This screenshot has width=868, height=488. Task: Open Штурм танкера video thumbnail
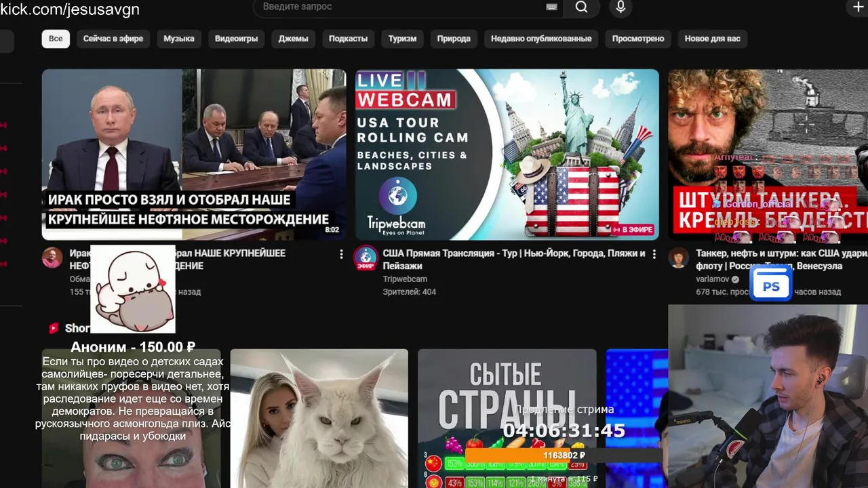768,155
